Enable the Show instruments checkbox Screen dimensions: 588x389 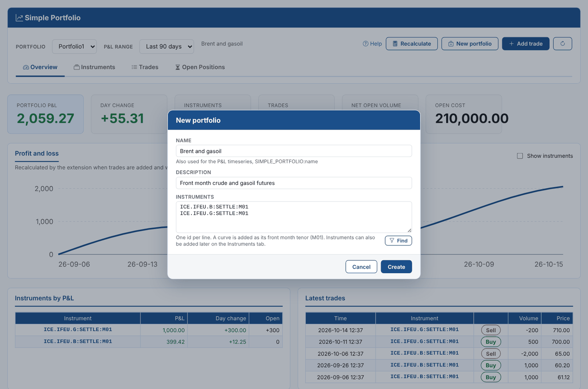coord(520,156)
